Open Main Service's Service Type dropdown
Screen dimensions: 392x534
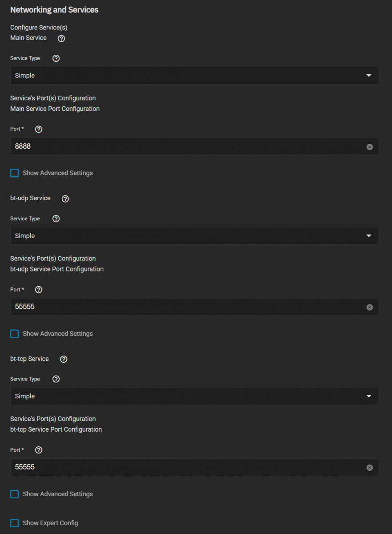[194, 76]
